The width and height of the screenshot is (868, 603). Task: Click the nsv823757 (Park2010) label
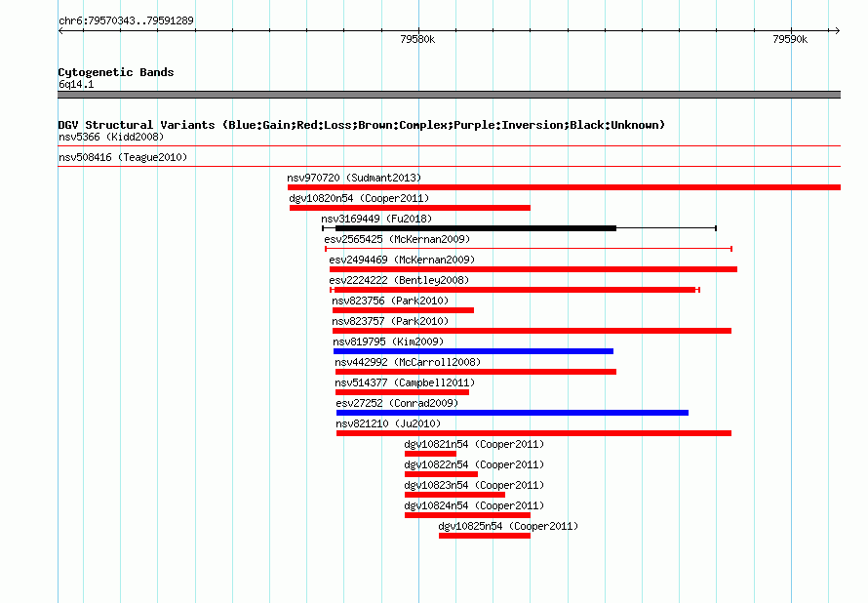pyautogui.click(x=390, y=321)
